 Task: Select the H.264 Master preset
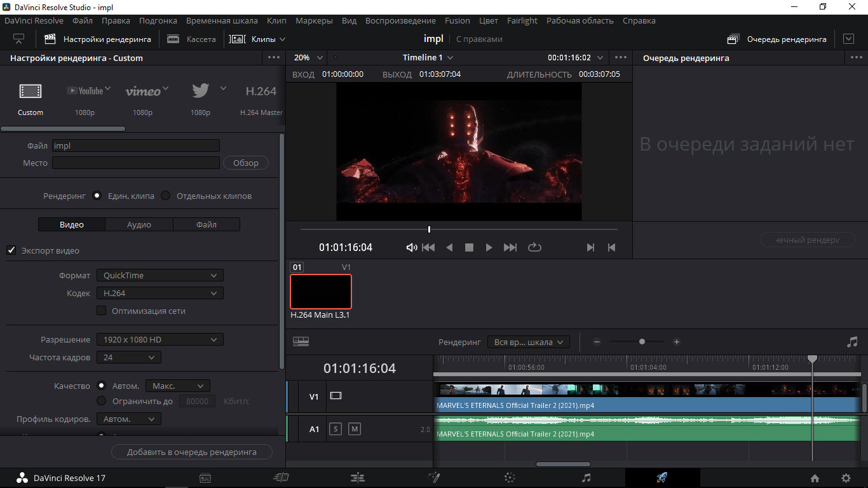(x=261, y=91)
